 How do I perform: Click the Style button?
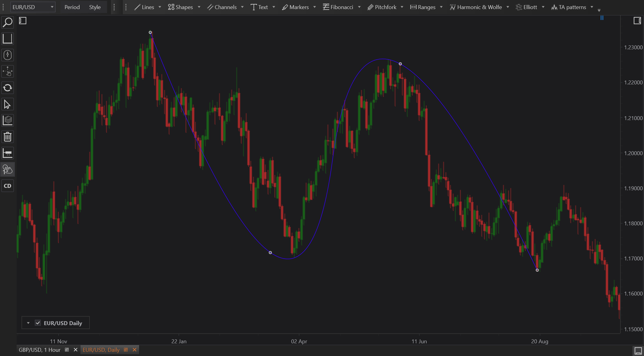coord(95,7)
